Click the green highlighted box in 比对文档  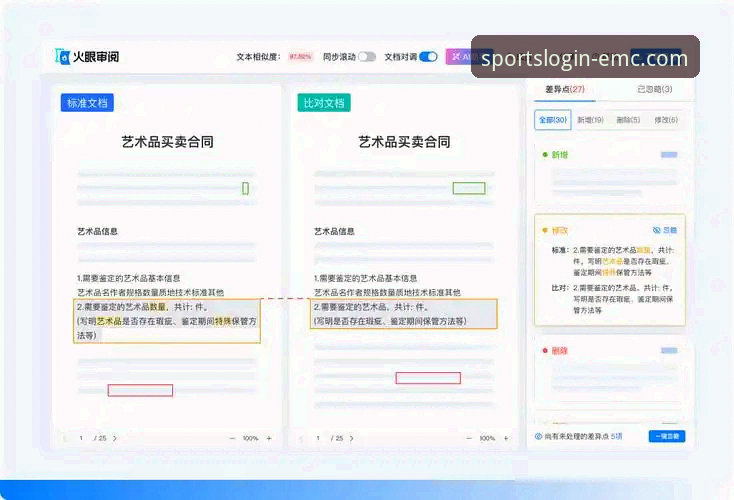coord(469,188)
